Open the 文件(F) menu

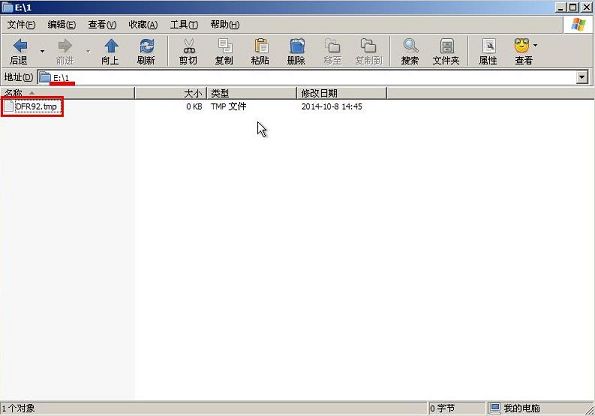(21, 25)
